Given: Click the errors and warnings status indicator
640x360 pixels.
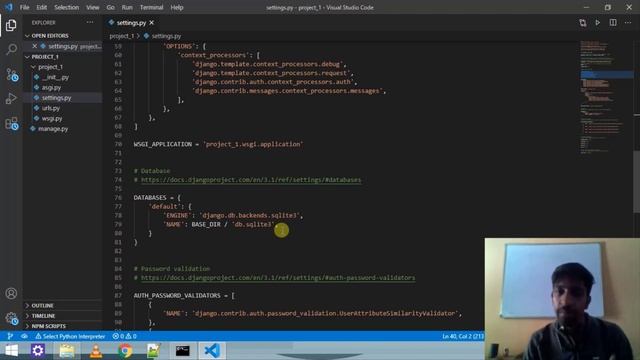Looking at the screenshot, I should coord(124,336).
